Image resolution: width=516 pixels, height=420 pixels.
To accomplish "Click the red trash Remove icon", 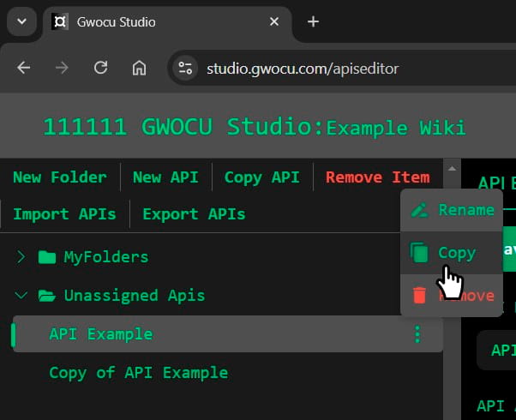I will pyautogui.click(x=419, y=295).
